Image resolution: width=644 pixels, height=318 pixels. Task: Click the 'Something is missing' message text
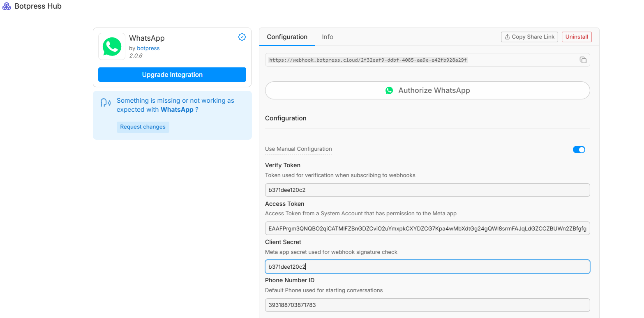click(x=175, y=105)
